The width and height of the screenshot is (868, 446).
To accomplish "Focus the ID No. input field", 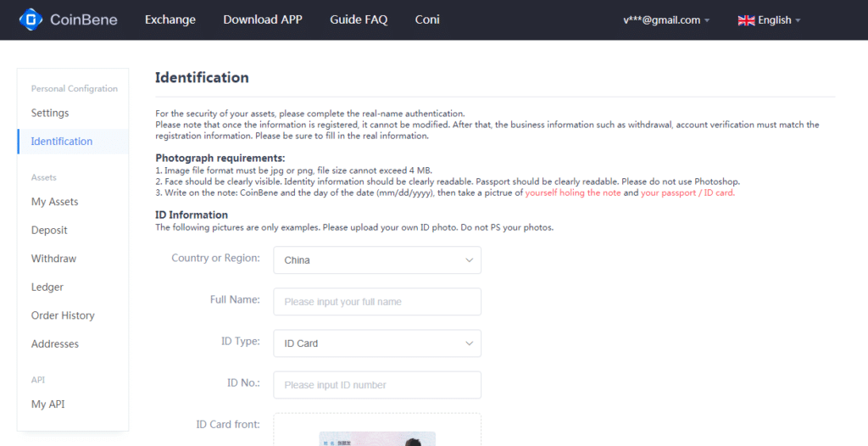I will point(377,385).
